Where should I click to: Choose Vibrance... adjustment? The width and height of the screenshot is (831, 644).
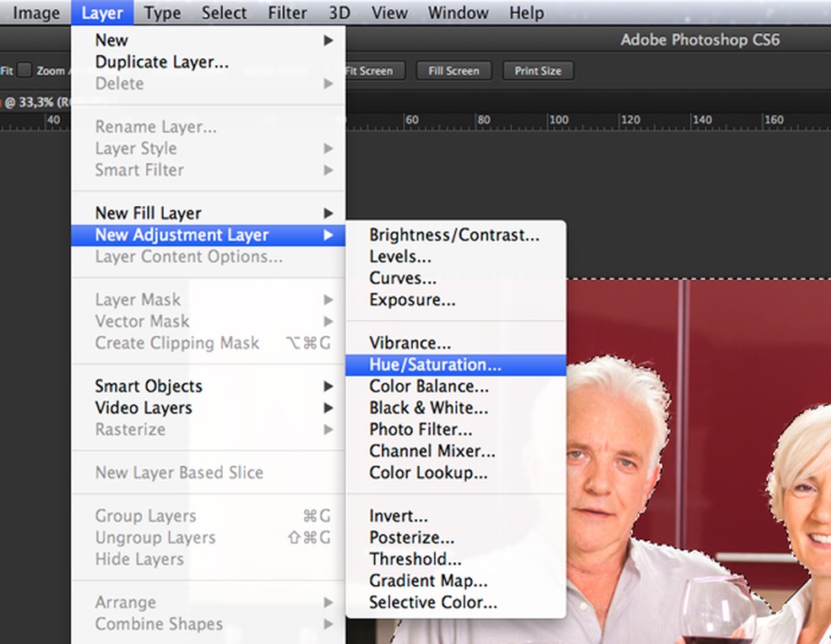456,343
